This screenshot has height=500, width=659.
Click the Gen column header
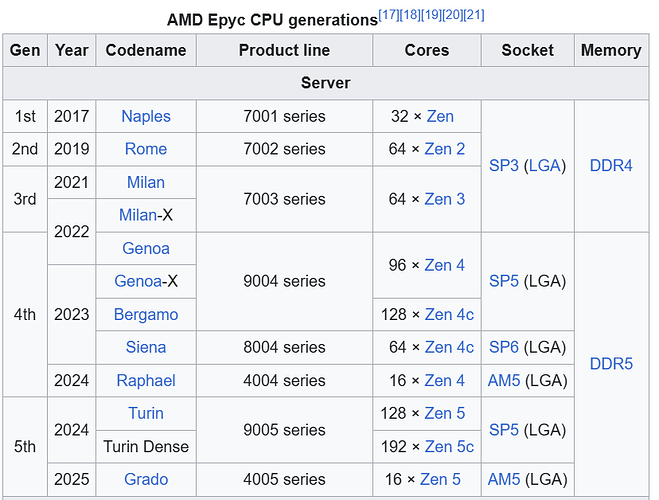coord(25,50)
